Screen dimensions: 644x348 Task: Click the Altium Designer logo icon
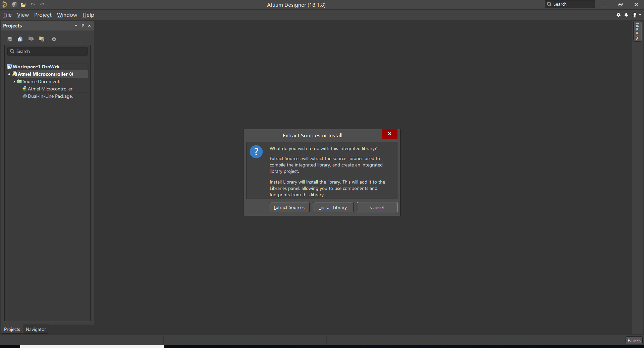click(4, 5)
